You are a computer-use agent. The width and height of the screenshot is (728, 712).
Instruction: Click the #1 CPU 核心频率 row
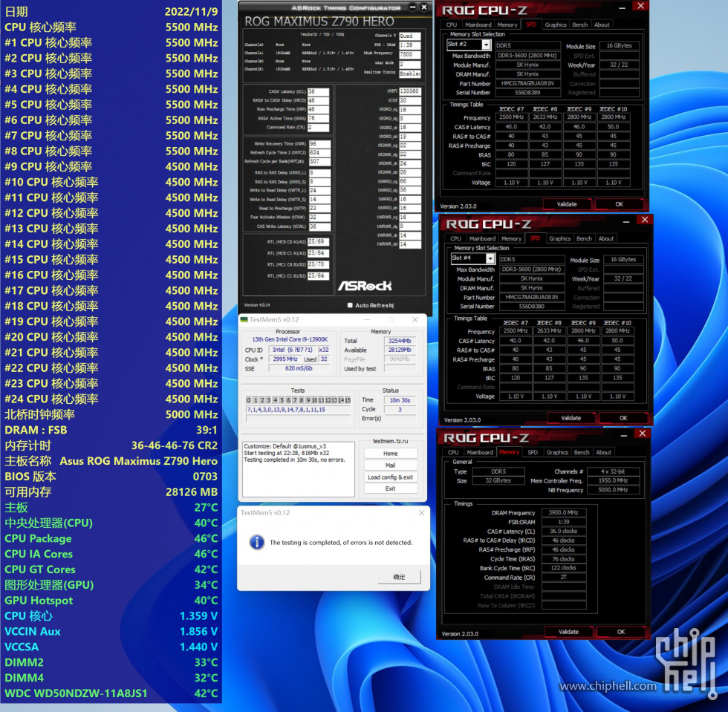coord(111,43)
